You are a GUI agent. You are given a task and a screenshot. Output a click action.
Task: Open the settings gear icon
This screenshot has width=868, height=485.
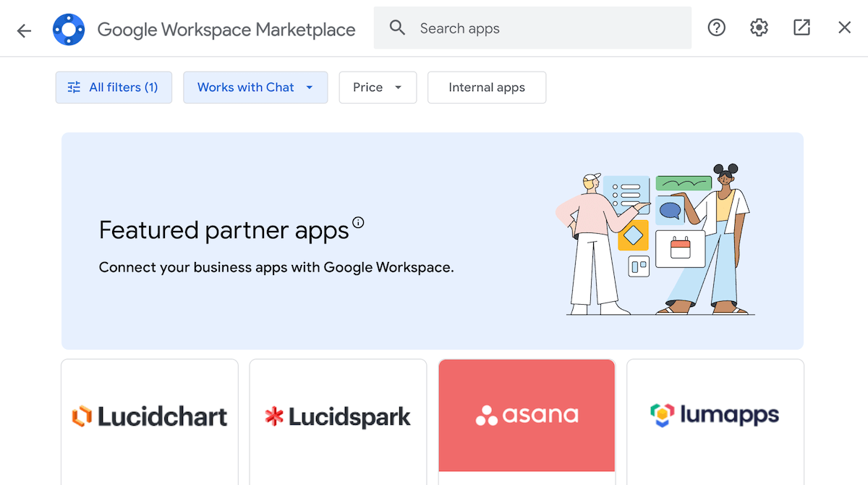click(x=759, y=28)
